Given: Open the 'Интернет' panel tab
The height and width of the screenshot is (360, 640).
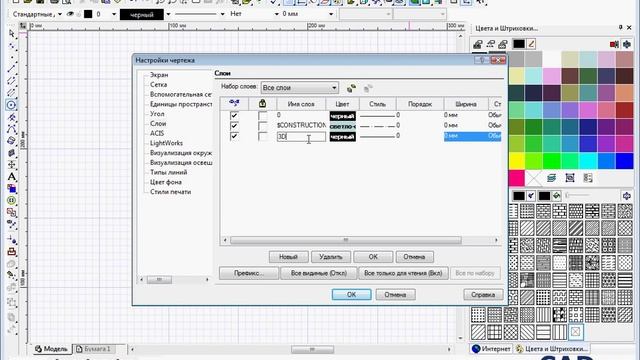Looking at the screenshot, I should coord(491,349).
